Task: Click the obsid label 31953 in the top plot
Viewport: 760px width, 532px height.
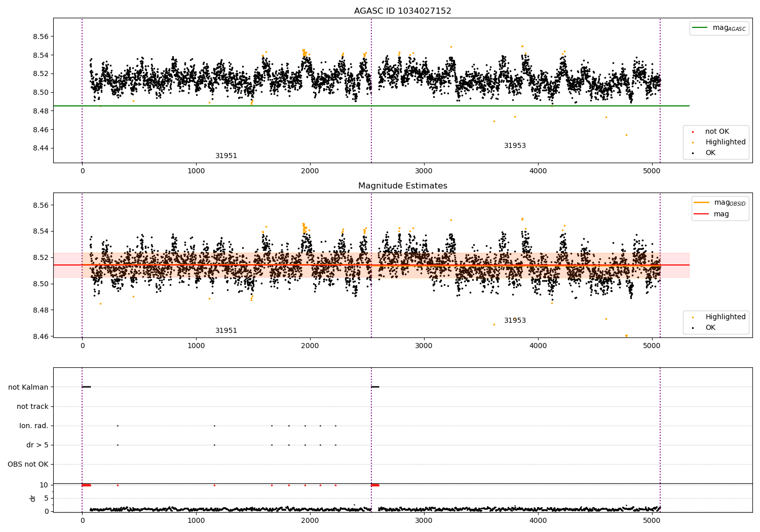Action: [x=515, y=146]
